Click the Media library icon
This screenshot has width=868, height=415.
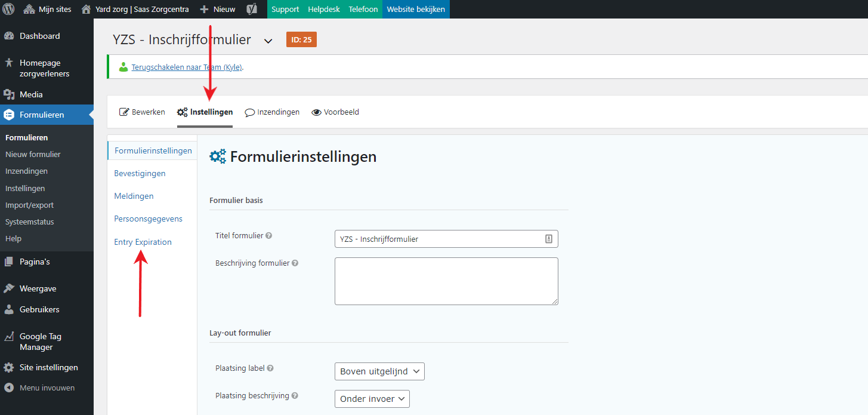click(x=9, y=94)
